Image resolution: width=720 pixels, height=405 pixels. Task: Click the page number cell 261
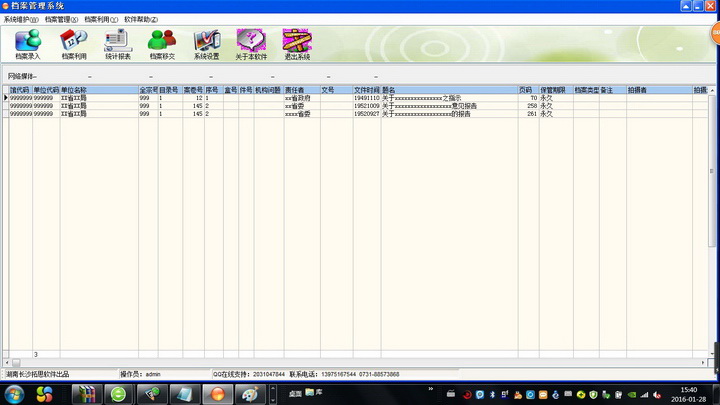529,114
